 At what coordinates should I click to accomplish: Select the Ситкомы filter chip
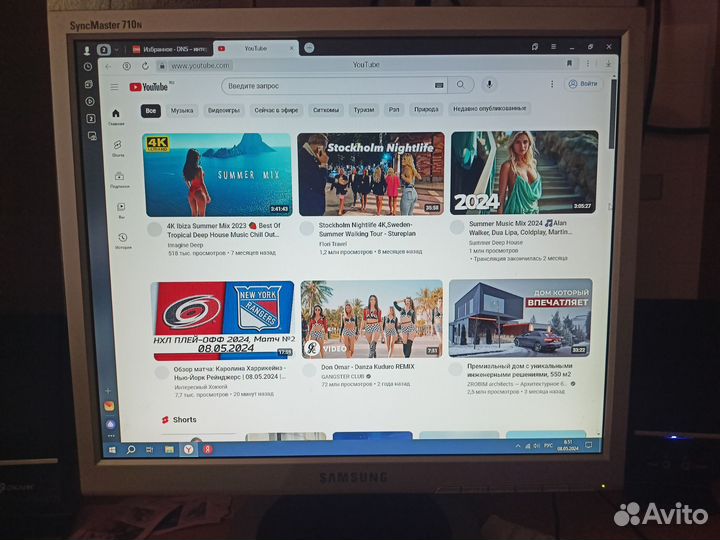point(326,110)
